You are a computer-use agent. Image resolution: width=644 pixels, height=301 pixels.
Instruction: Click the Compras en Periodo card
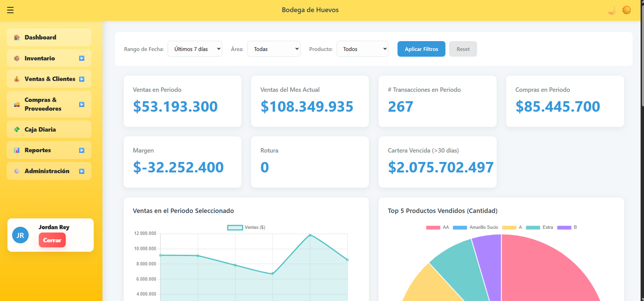coord(565,101)
